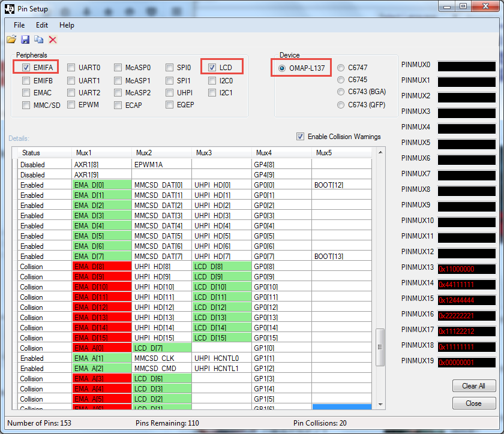Check the UART1 checkbox

[x=71, y=80]
